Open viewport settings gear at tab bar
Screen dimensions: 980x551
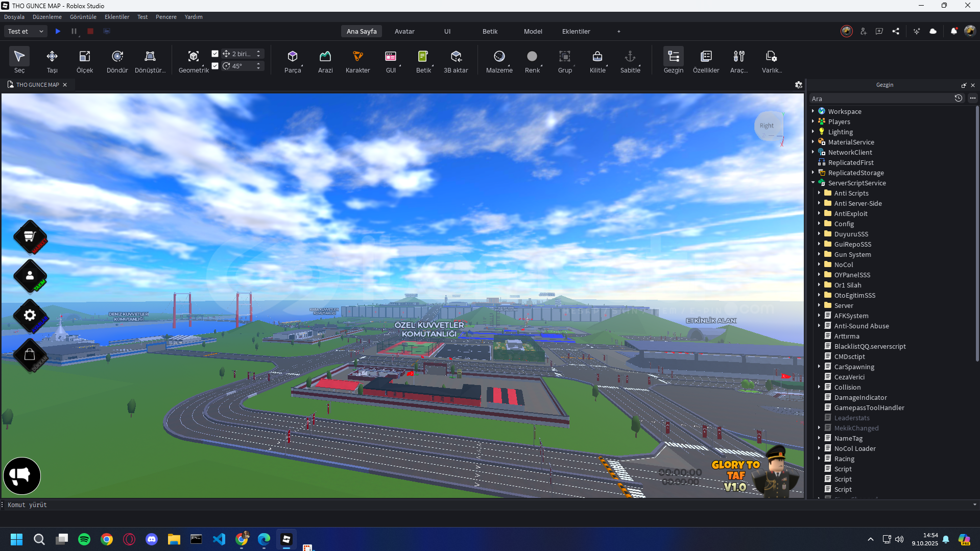pos(799,85)
